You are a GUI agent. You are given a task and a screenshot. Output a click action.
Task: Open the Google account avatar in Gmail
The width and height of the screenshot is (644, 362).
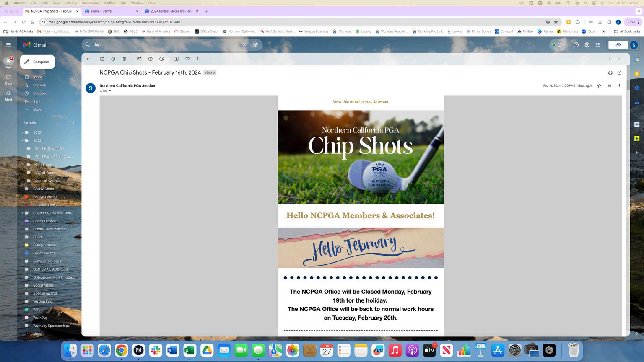point(634,45)
